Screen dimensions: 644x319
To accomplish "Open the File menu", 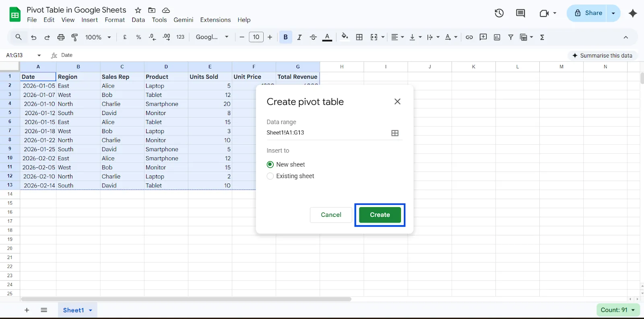I will (x=32, y=20).
